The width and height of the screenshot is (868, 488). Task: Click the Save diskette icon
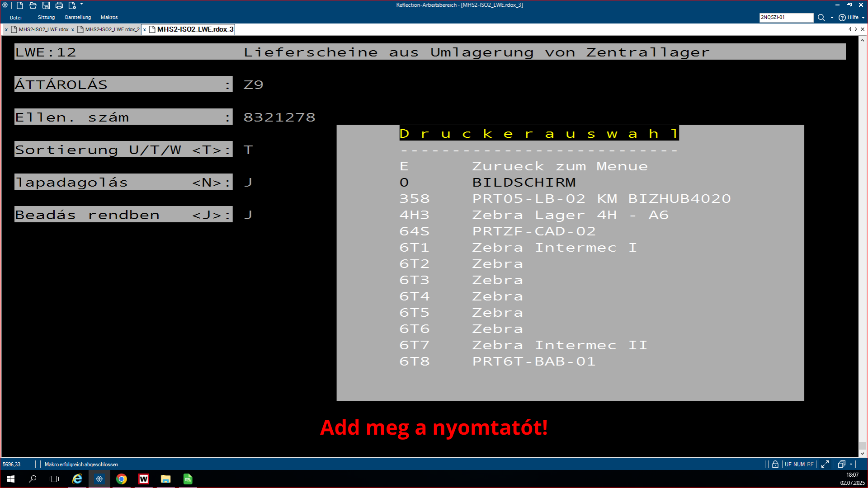[x=46, y=5]
